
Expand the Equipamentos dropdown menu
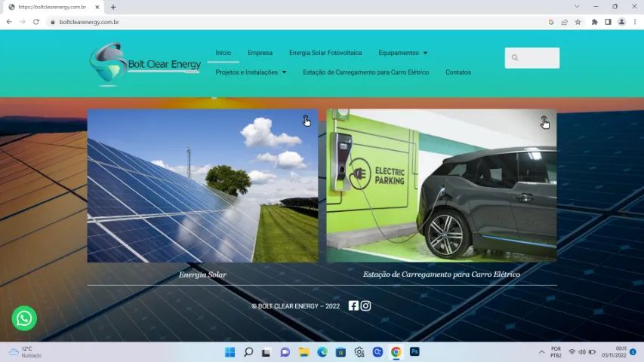[403, 53]
